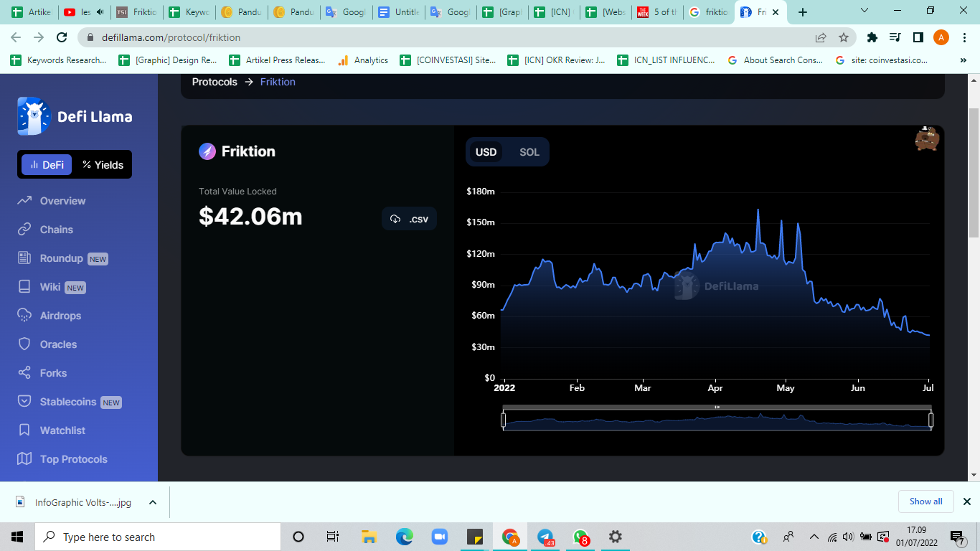Open the tab search dropdown arrow
The image size is (980, 551).
pos(864,11)
